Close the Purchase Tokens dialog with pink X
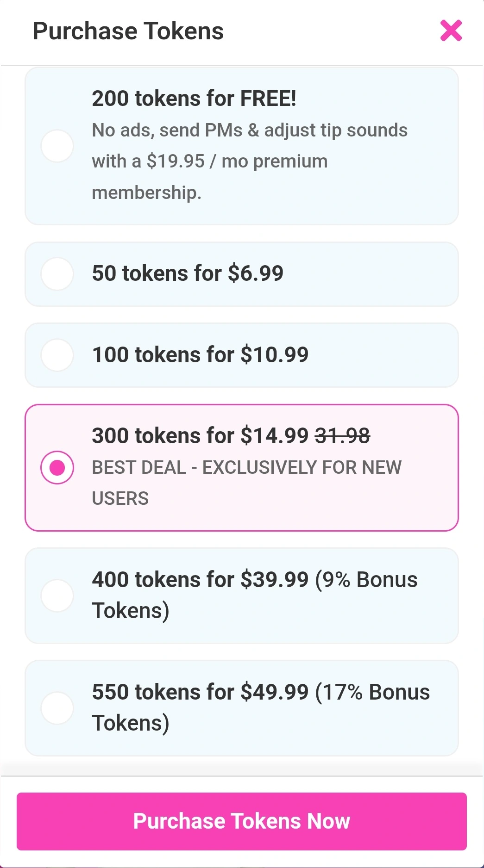Image resolution: width=484 pixels, height=868 pixels. [x=451, y=31]
